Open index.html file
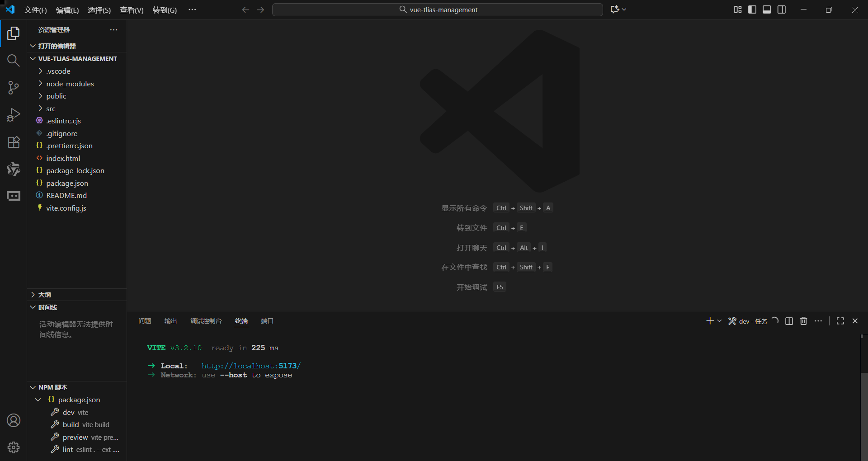Viewport: 868px width, 461px height. [x=77, y=158]
